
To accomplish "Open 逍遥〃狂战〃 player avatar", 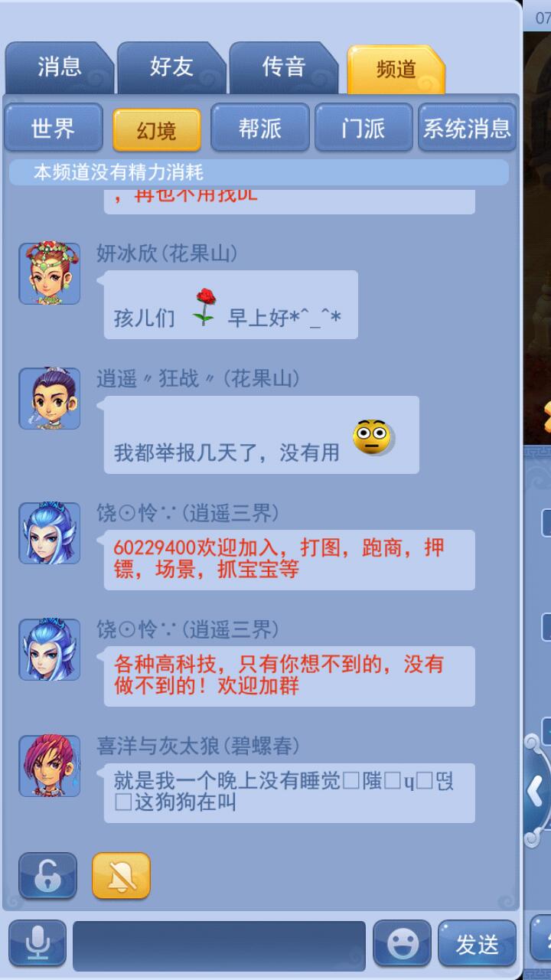I will click(50, 398).
